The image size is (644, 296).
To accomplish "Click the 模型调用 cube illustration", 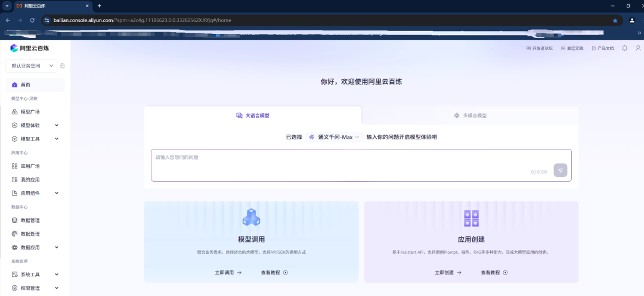I will point(251,218).
